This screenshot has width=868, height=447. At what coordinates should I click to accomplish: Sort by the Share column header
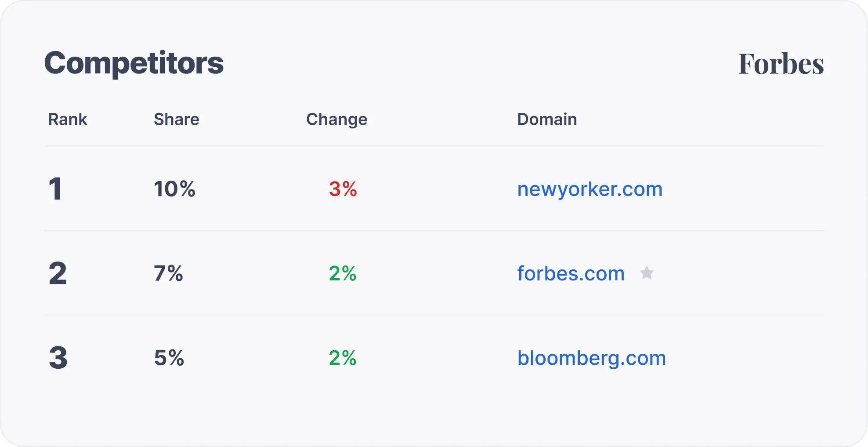click(x=176, y=119)
